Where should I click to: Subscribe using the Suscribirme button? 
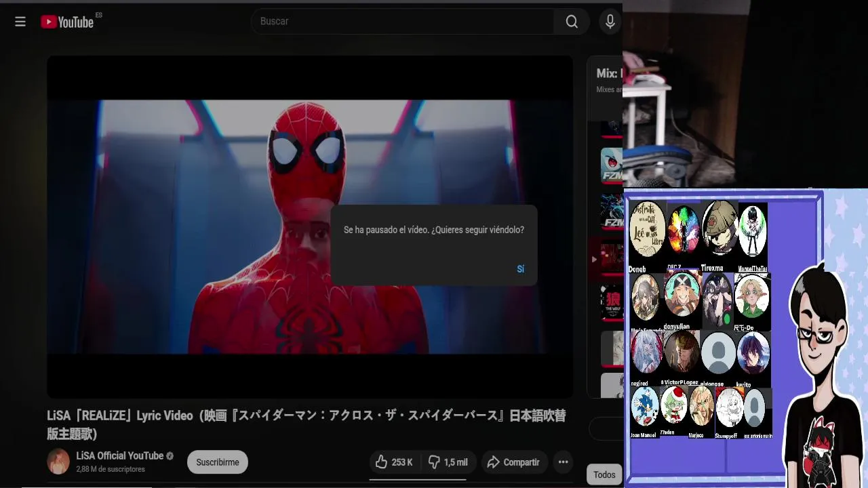click(218, 462)
